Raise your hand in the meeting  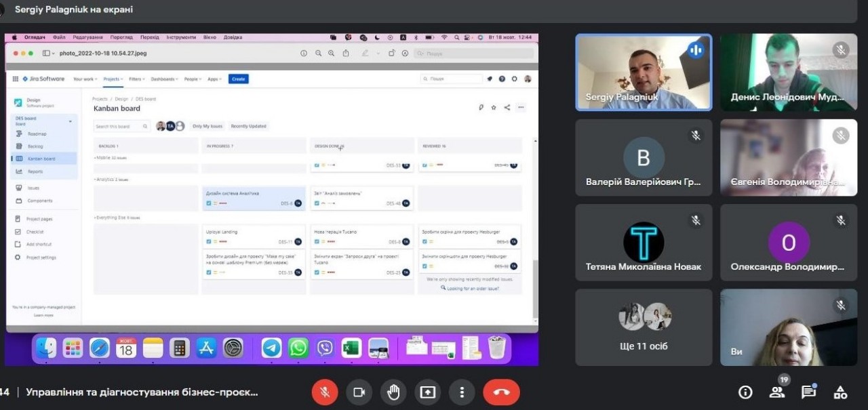[393, 392]
